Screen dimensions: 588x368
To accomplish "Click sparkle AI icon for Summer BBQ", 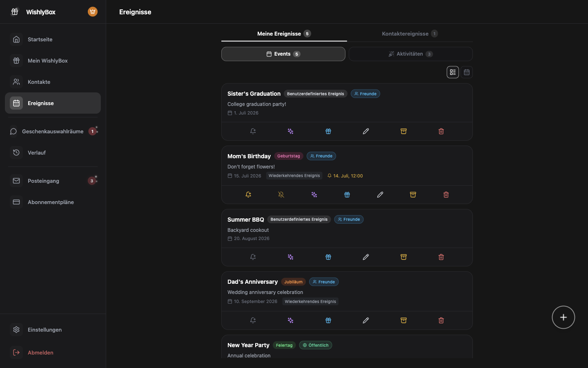I will tap(291, 257).
